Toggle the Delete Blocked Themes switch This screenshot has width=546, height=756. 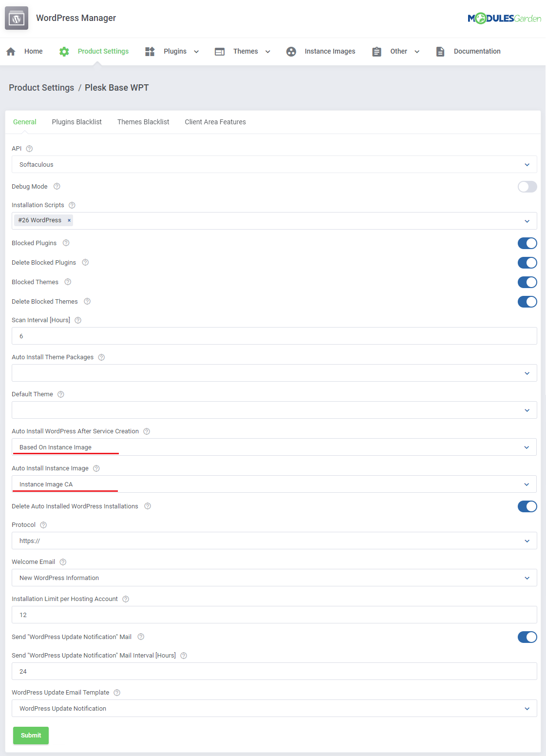tap(527, 302)
